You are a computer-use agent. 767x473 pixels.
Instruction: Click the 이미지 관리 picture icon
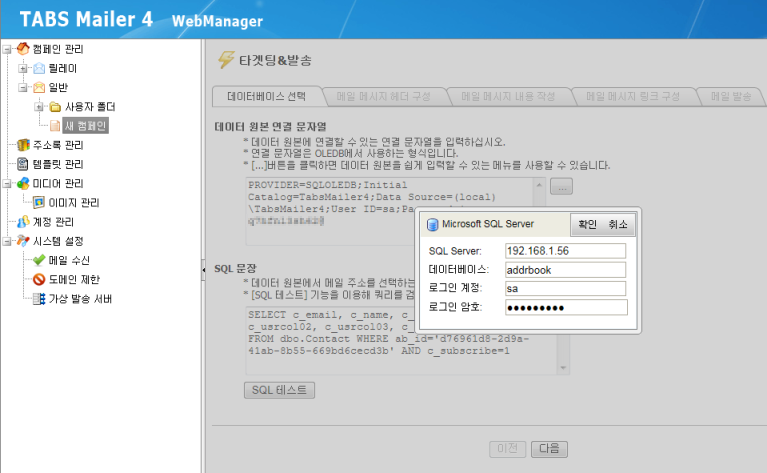coord(39,202)
